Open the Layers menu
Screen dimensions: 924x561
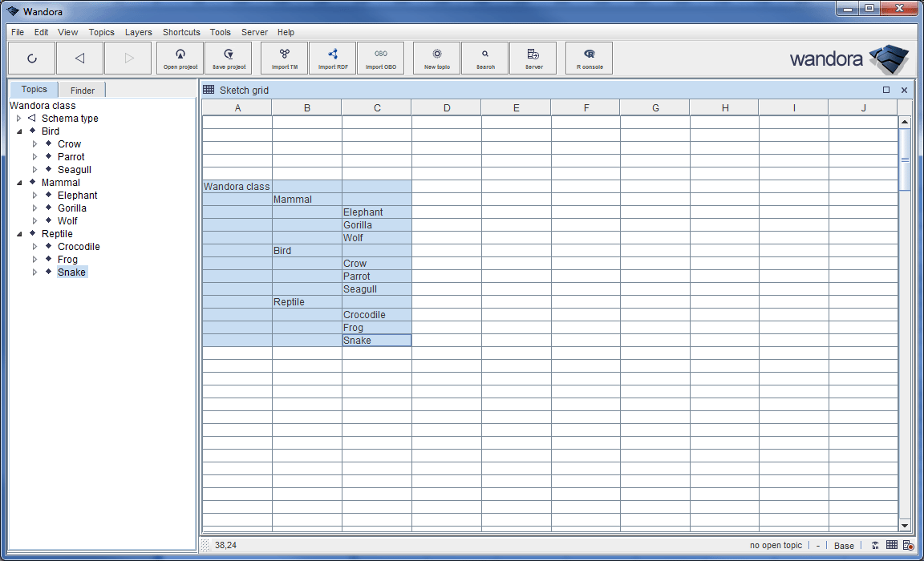pos(138,32)
